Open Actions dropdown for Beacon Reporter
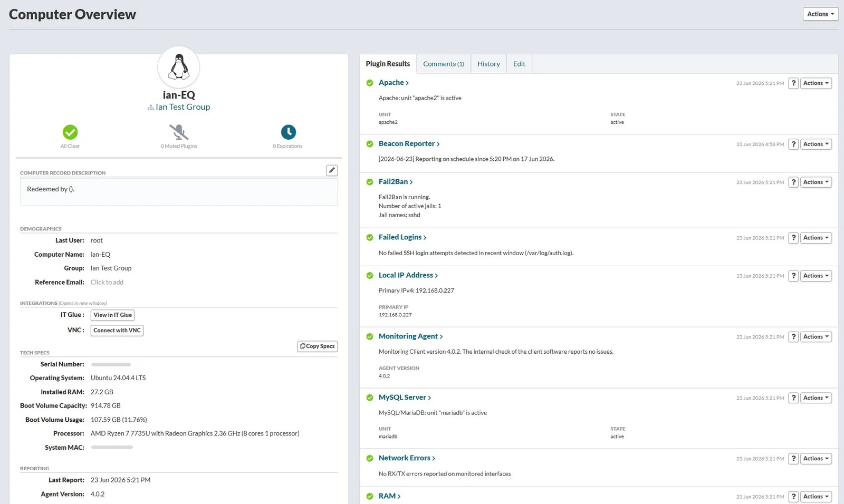 click(816, 144)
